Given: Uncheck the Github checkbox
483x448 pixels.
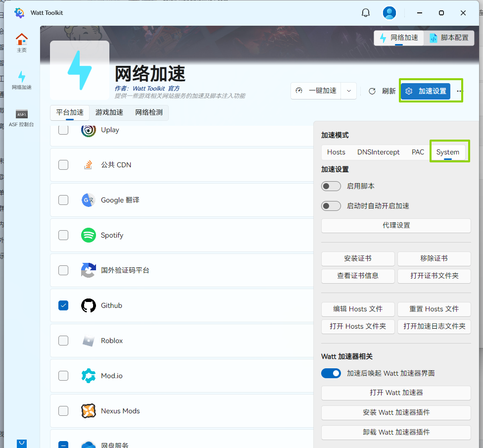Looking at the screenshot, I should pos(63,305).
